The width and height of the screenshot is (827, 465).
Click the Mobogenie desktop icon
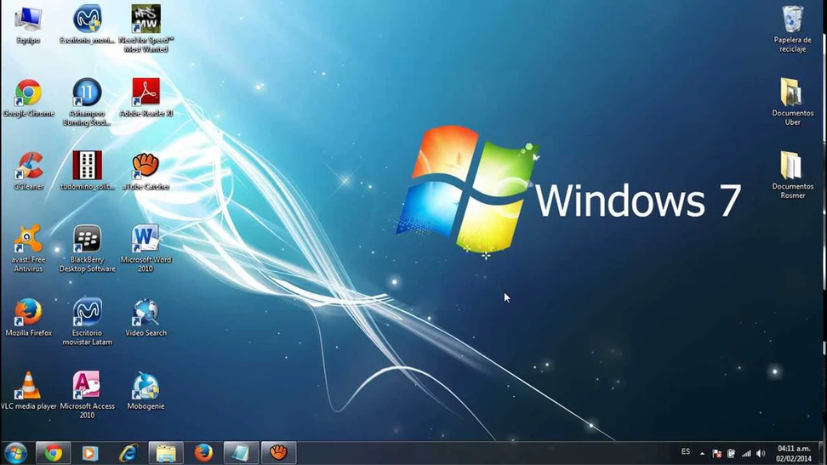pos(146,385)
